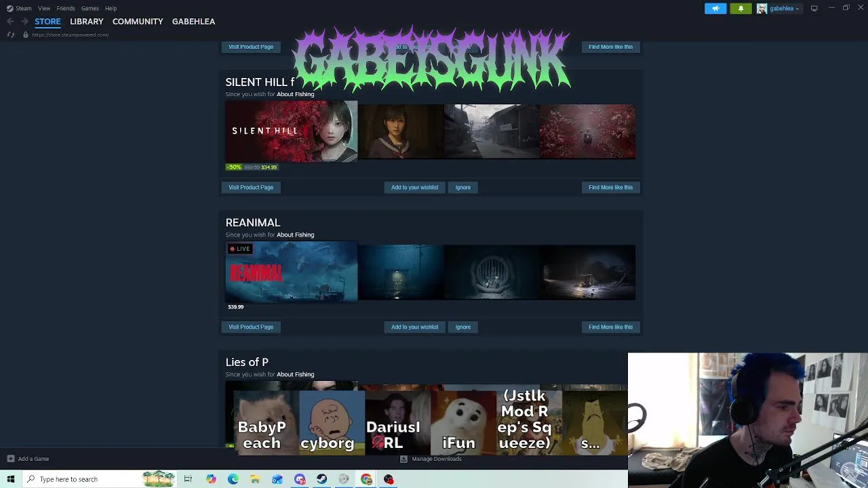Open Outlook mail from taskbar
This screenshot has width=868, height=488.
(x=277, y=479)
